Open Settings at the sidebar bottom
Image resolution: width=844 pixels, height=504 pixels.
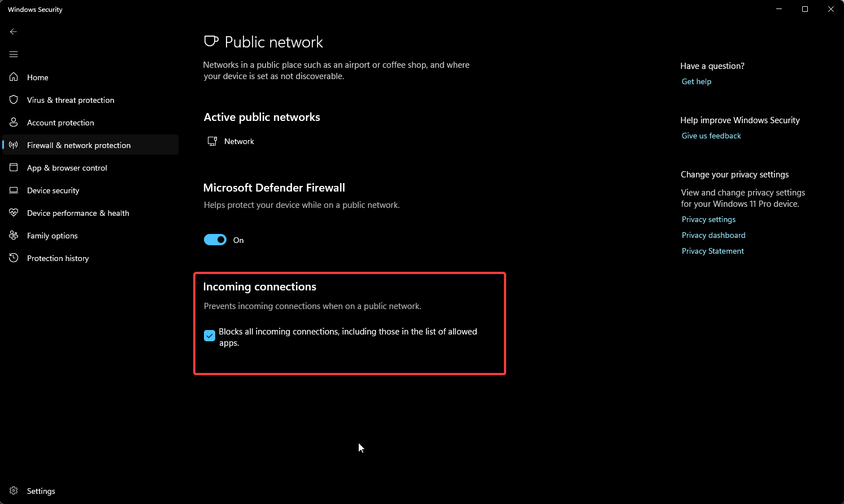tap(90, 491)
